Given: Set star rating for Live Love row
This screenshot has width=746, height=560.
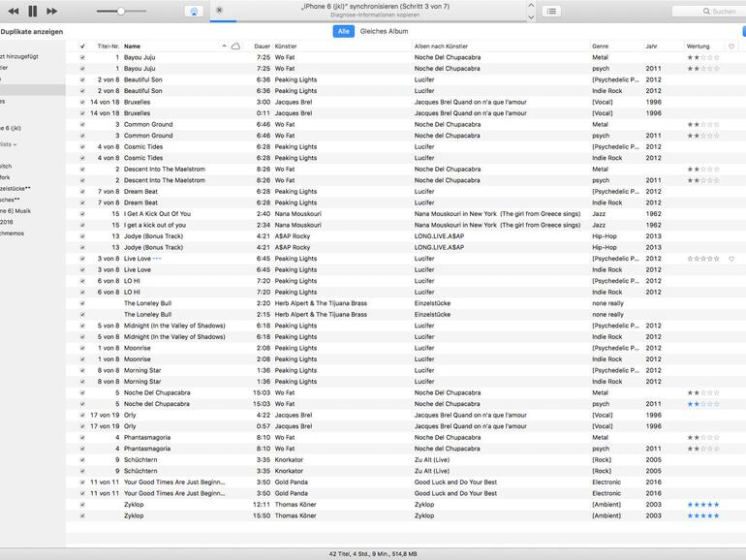Looking at the screenshot, I should (703, 259).
